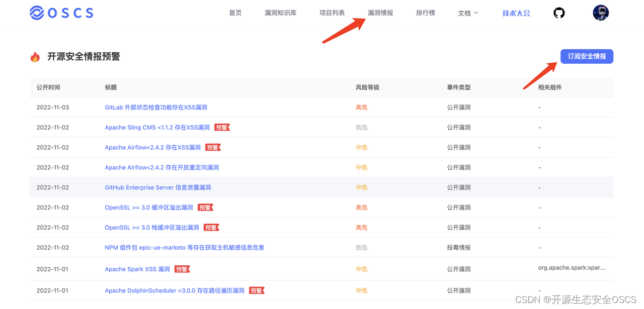Image resolution: width=644 pixels, height=309 pixels.
Task: Open NPM 组件包 epic-ue-marketo link
Action: point(184,248)
